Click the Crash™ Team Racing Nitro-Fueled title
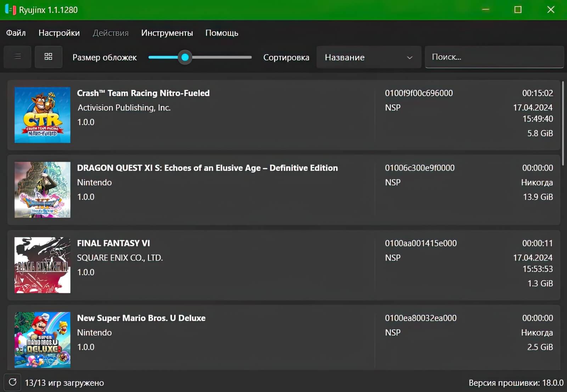 pyautogui.click(x=143, y=93)
